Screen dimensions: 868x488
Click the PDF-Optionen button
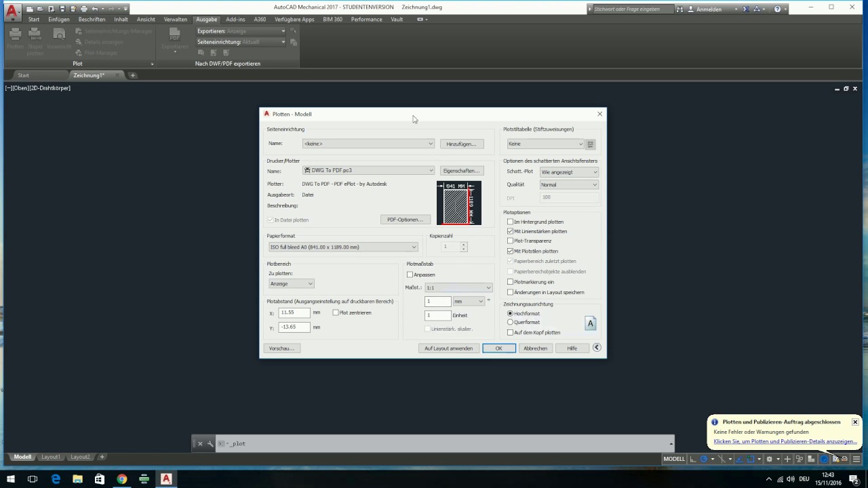pos(405,220)
